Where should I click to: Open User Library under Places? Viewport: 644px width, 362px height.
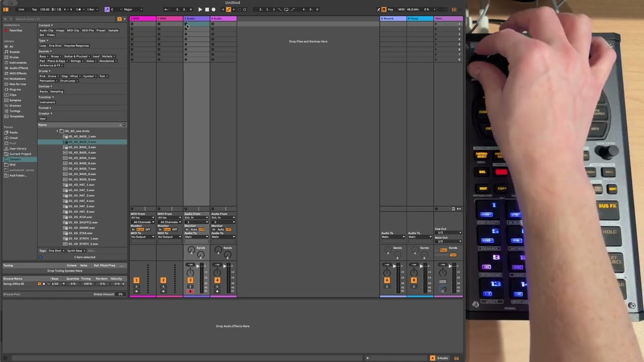coord(18,148)
